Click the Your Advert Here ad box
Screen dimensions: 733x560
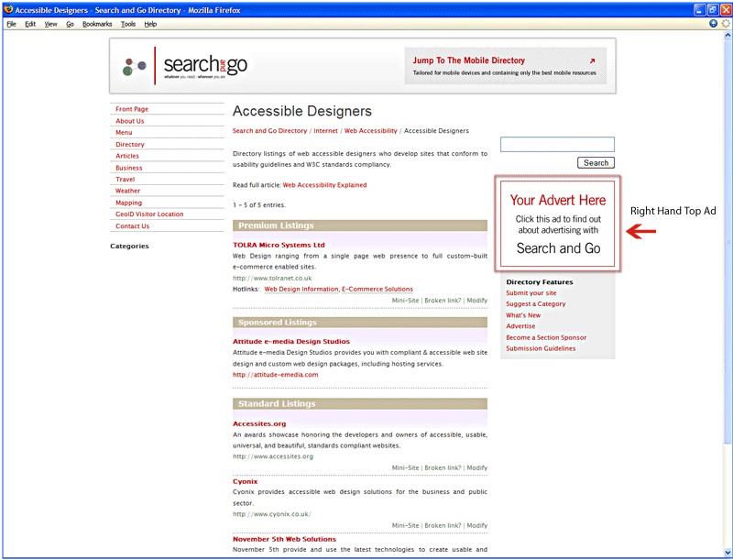click(x=558, y=224)
